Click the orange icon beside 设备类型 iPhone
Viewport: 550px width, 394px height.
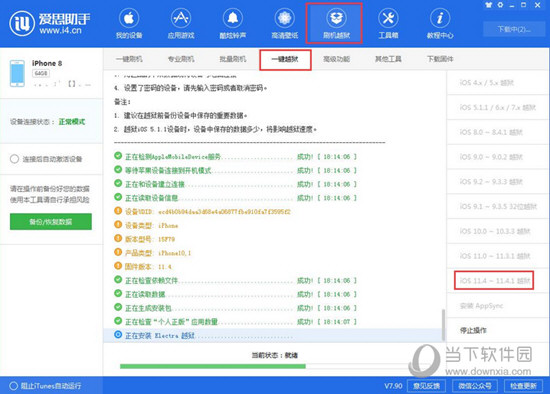click(x=118, y=225)
